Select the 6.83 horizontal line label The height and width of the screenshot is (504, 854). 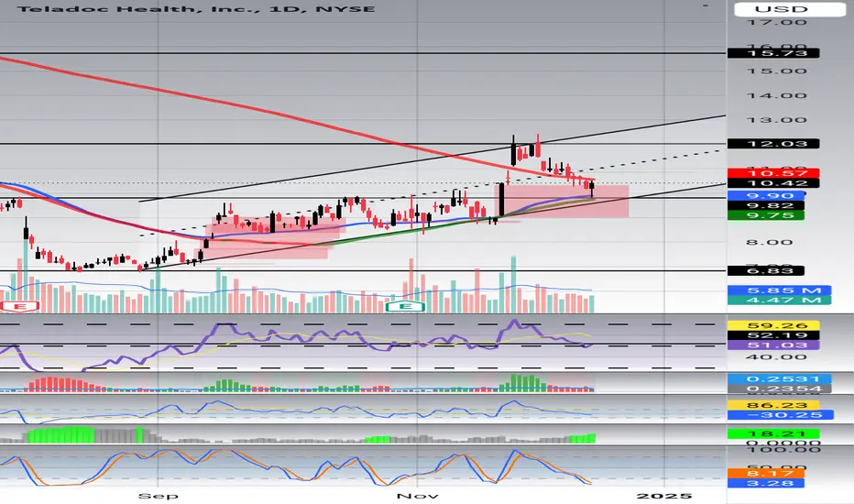pos(766,271)
